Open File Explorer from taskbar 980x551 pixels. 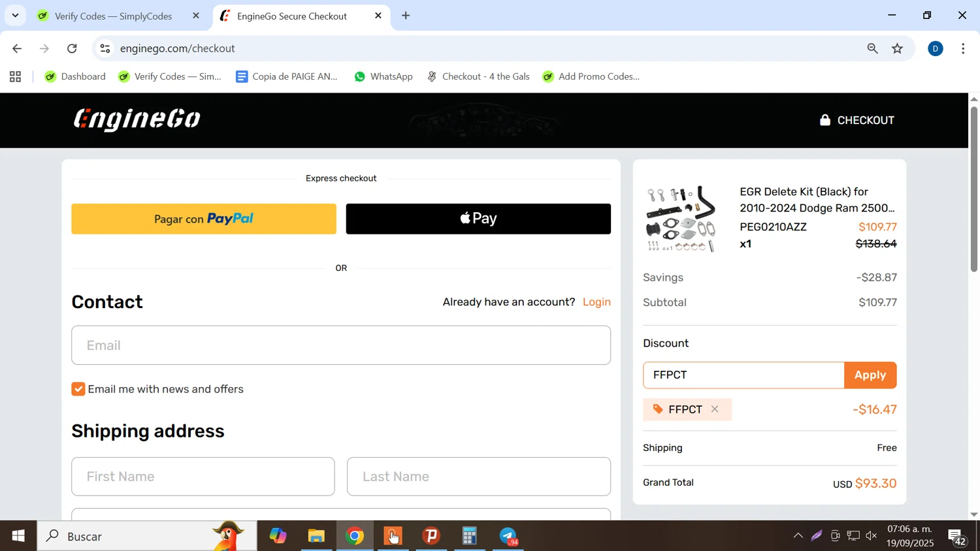316,536
